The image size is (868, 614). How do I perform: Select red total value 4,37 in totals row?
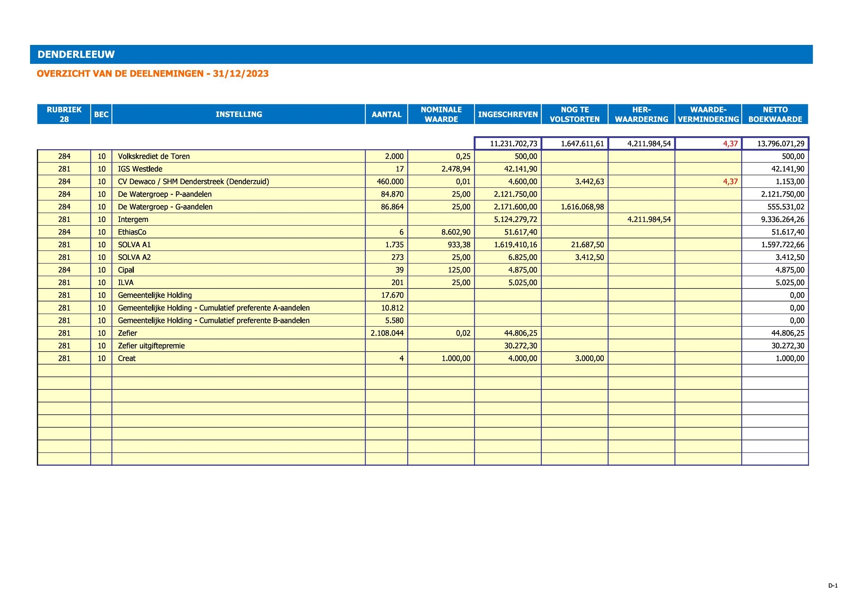tap(708, 144)
